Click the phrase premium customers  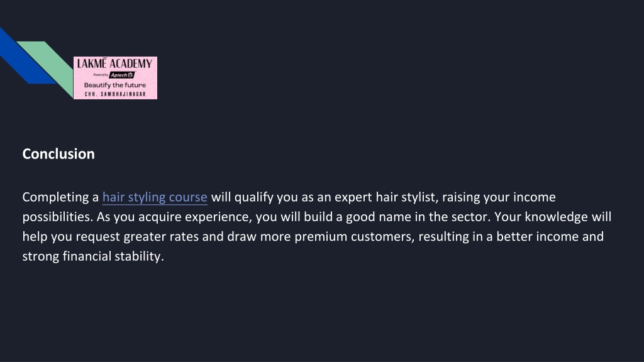point(355,237)
